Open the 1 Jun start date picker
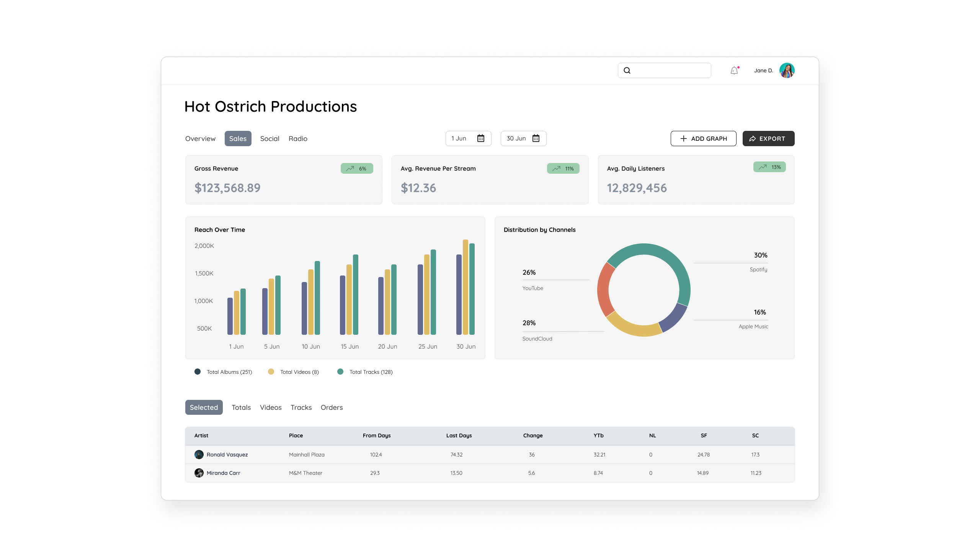 pyautogui.click(x=459, y=139)
